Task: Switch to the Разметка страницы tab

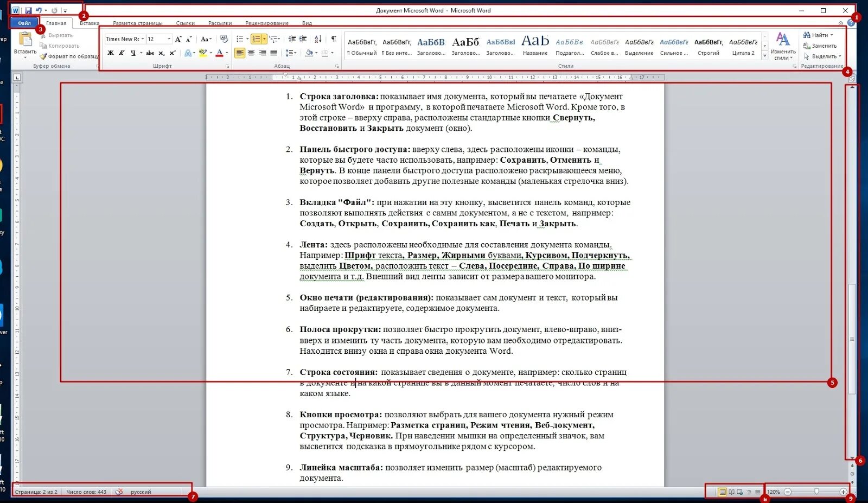Action: [138, 23]
